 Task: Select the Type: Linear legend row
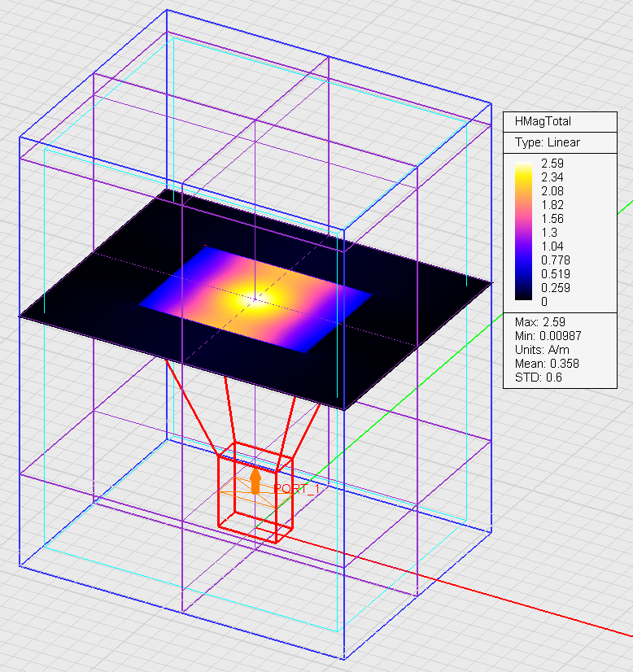pos(548,142)
